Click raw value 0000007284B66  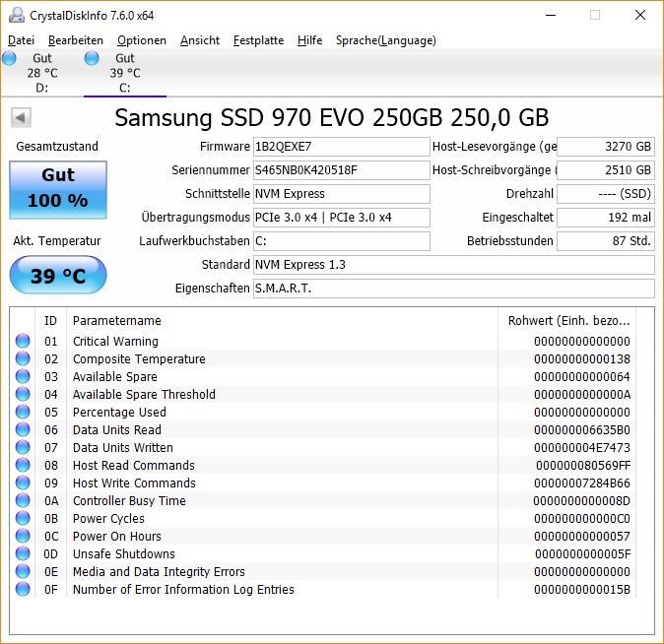point(582,483)
